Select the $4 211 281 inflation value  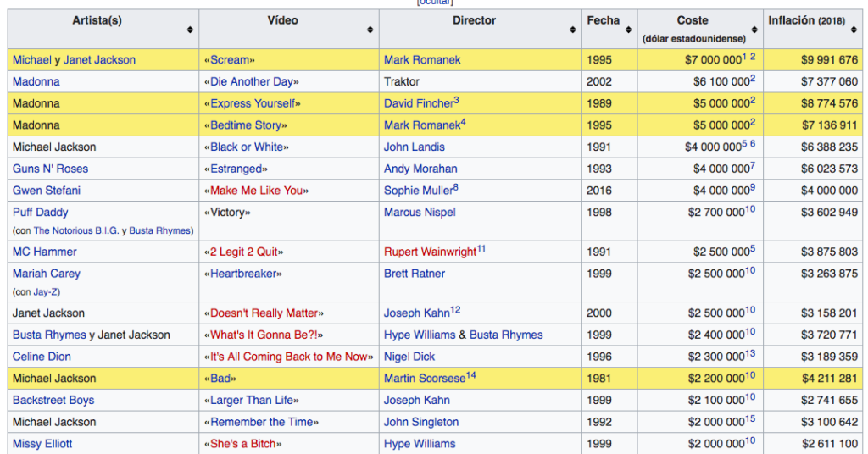pyautogui.click(x=829, y=379)
